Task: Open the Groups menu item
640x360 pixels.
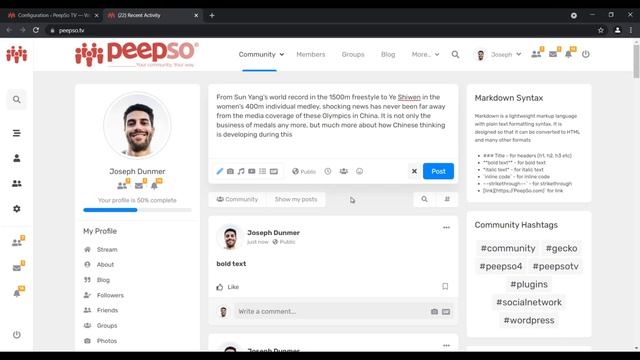Action: 353,54
